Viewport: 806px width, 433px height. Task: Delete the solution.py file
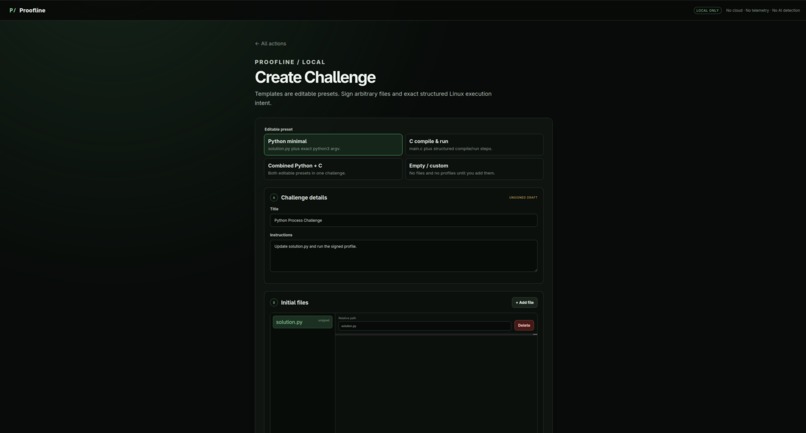pos(524,326)
